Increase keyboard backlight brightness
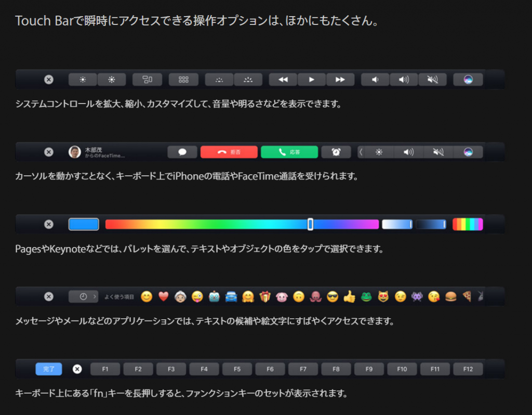532x415 pixels. tap(248, 80)
